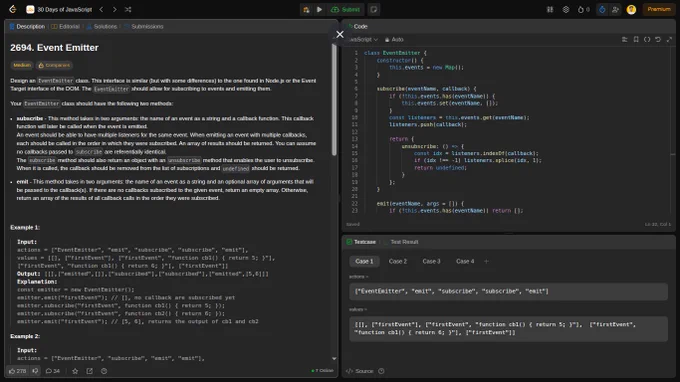This screenshot has height=382, width=680.
Task: Click the format code icon
Action: point(624,39)
